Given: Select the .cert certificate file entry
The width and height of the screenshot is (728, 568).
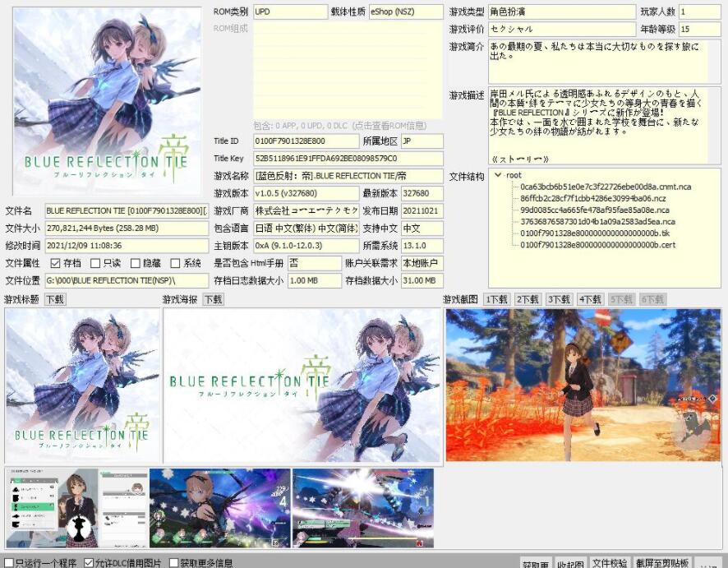Looking at the screenshot, I should tap(597, 245).
